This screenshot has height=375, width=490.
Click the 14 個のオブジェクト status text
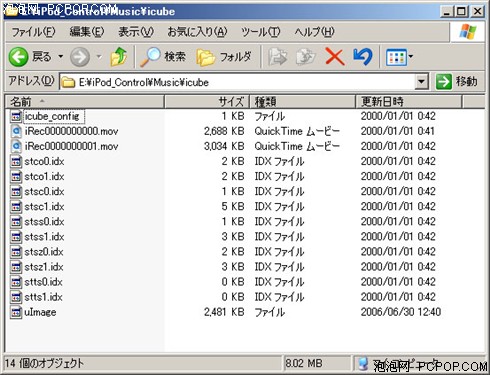(x=44, y=363)
